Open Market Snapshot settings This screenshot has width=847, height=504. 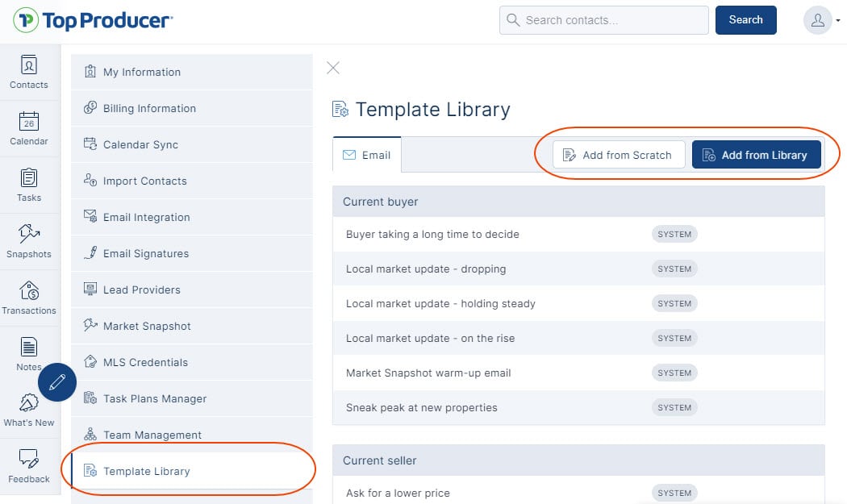click(x=192, y=326)
